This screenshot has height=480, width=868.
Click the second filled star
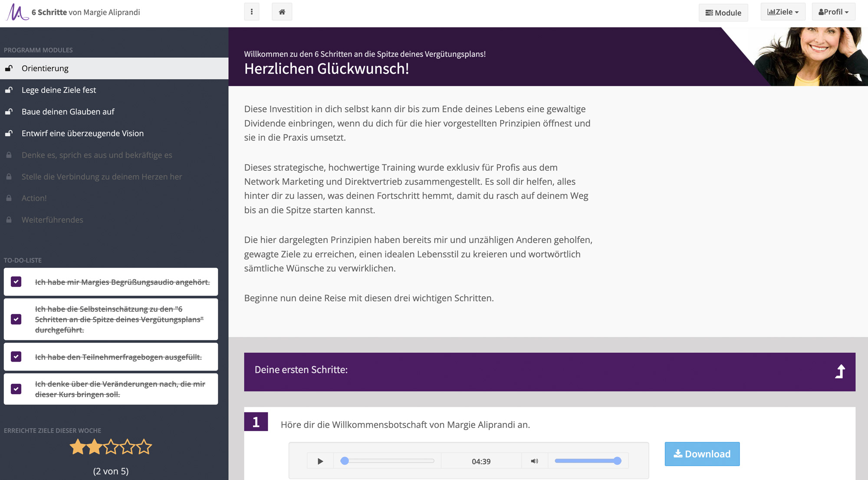pyautogui.click(x=94, y=447)
